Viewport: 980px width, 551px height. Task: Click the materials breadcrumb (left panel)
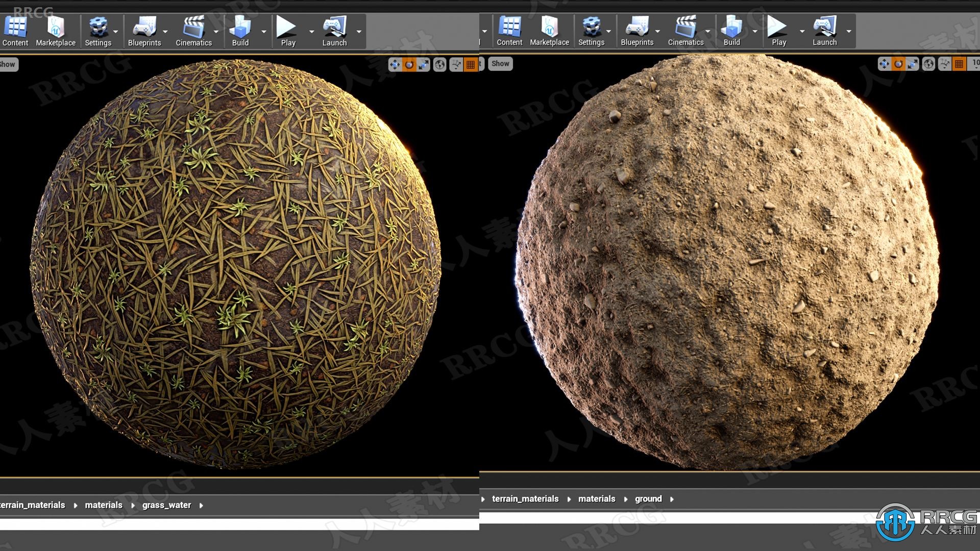(x=103, y=505)
